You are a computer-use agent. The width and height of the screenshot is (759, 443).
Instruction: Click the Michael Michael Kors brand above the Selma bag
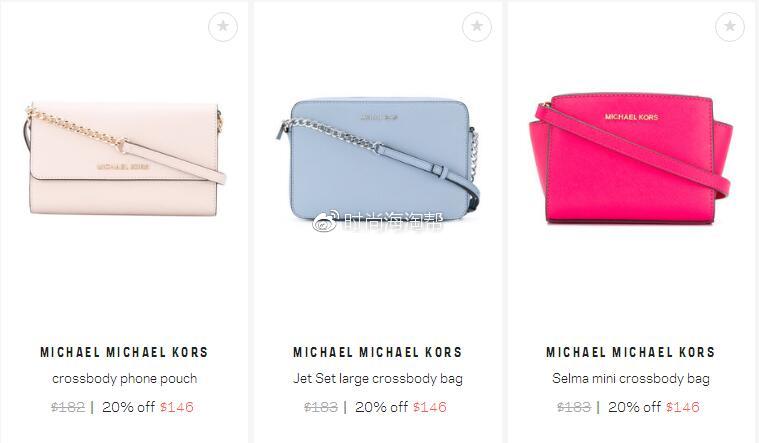point(631,352)
